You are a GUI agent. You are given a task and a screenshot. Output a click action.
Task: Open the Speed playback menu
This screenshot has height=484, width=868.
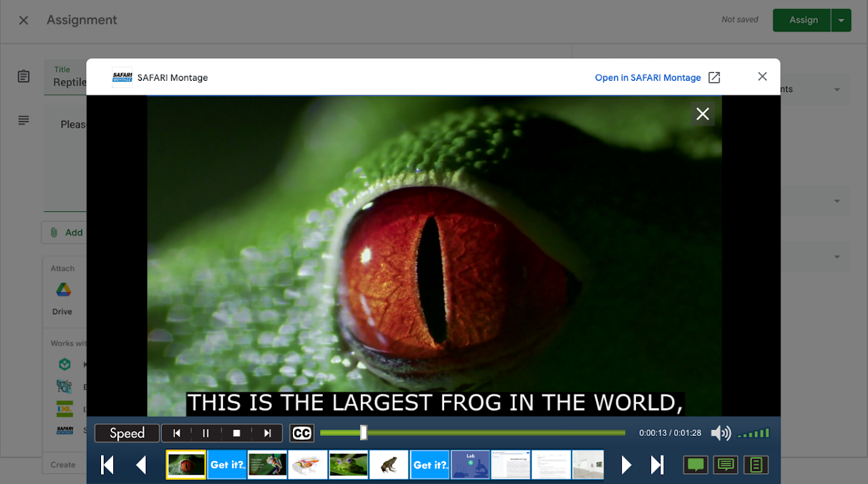point(127,433)
